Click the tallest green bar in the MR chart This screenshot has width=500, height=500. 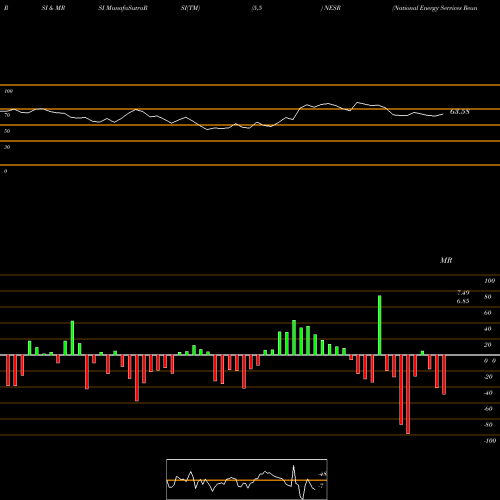pyautogui.click(x=380, y=325)
